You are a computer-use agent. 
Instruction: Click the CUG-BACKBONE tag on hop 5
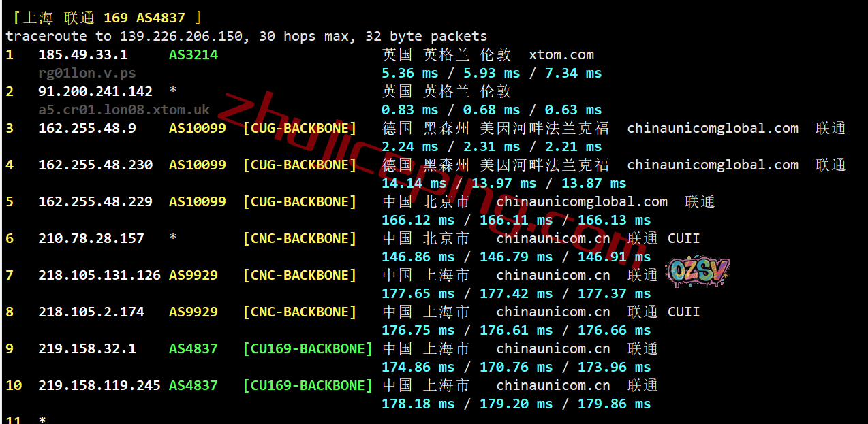click(x=300, y=201)
